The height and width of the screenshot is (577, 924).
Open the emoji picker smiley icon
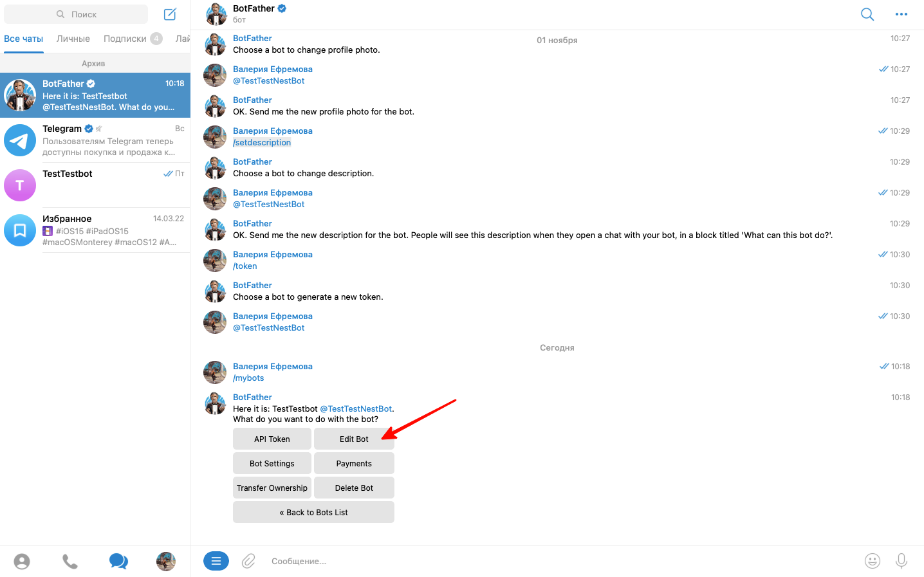(872, 561)
